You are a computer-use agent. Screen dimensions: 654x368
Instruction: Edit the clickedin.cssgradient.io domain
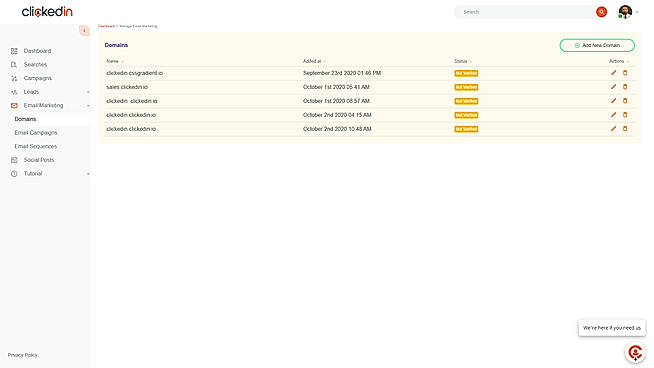(x=613, y=73)
